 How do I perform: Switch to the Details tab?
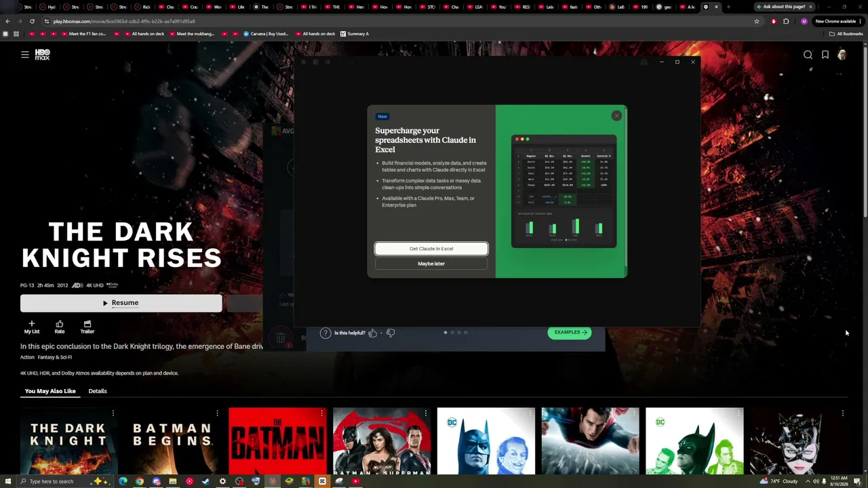(98, 391)
